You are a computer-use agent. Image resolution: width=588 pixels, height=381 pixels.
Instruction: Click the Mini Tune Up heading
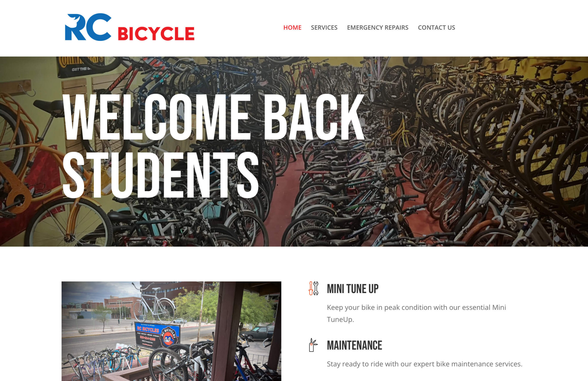[x=353, y=289]
